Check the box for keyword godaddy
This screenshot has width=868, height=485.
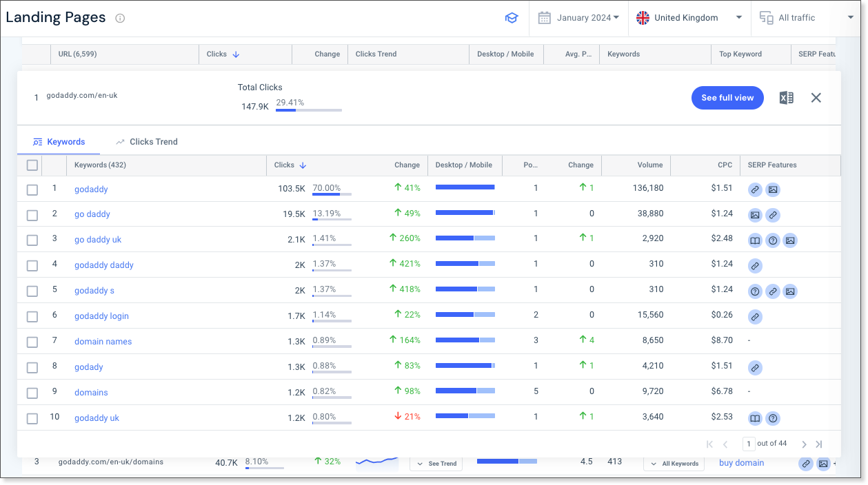coord(32,190)
